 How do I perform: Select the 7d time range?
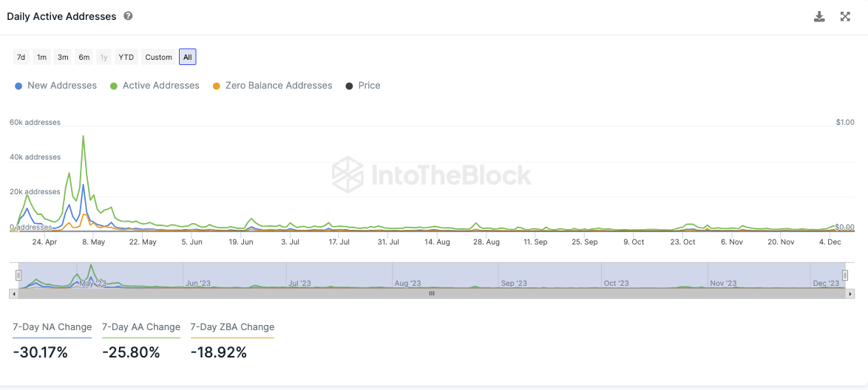[21, 57]
